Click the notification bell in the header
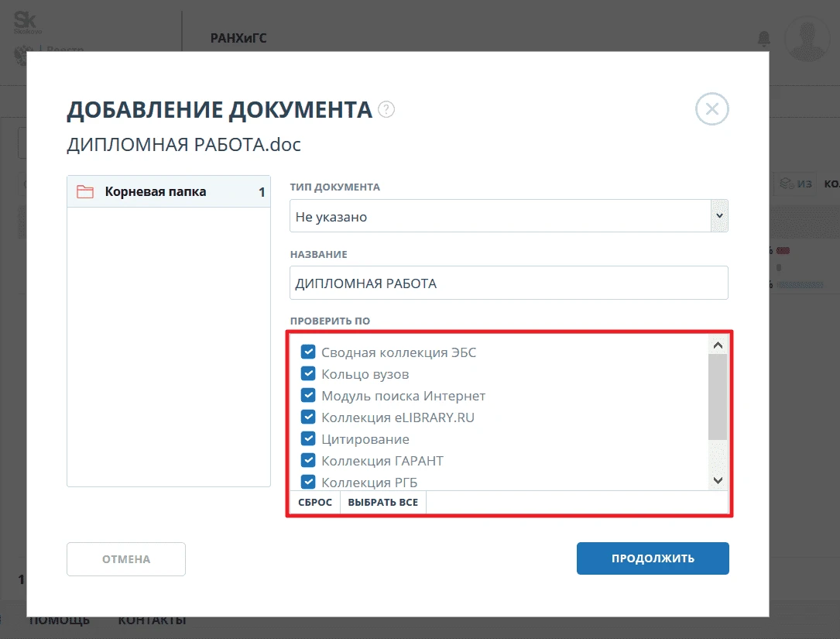The height and width of the screenshot is (639, 840). coord(763,39)
